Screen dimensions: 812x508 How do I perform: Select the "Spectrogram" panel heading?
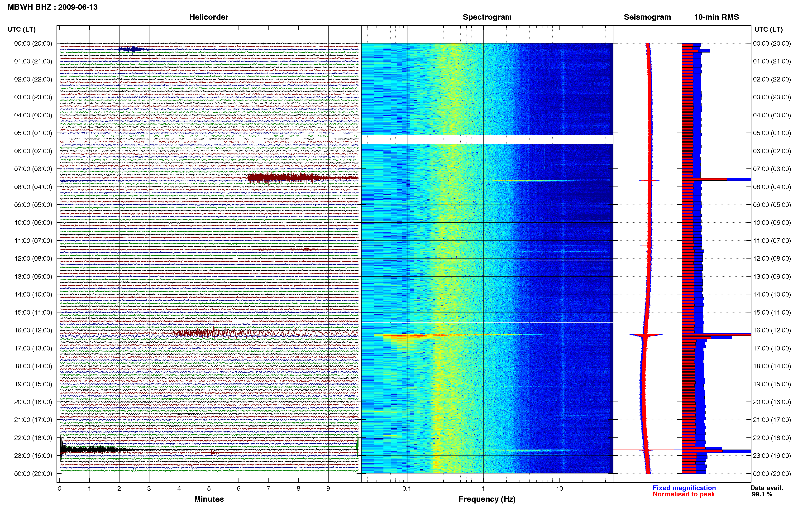(x=487, y=17)
